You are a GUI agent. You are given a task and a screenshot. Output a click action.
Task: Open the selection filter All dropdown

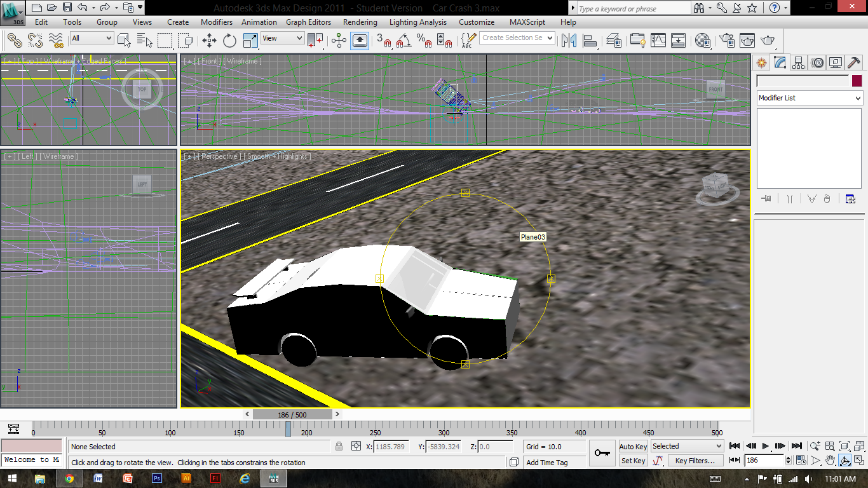click(92, 38)
